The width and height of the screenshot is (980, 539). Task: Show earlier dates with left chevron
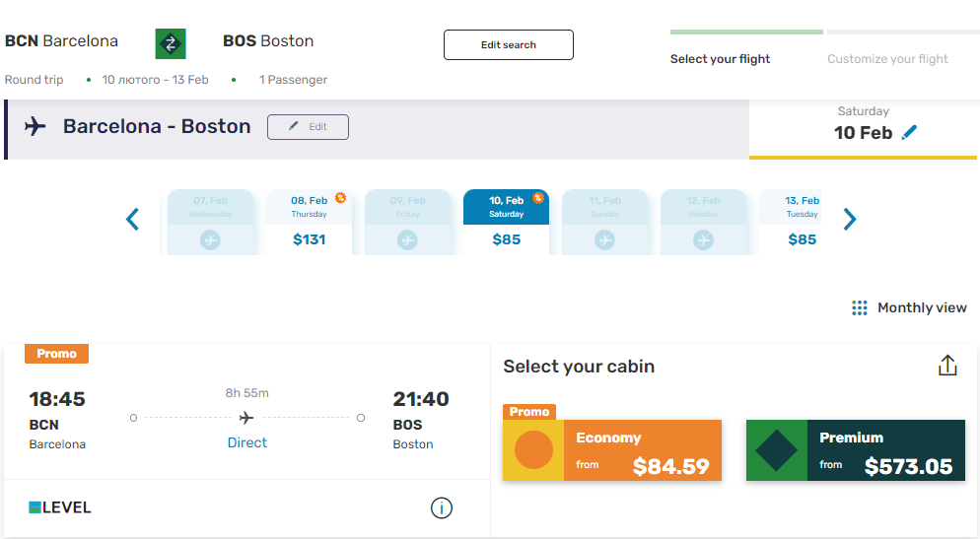(132, 219)
